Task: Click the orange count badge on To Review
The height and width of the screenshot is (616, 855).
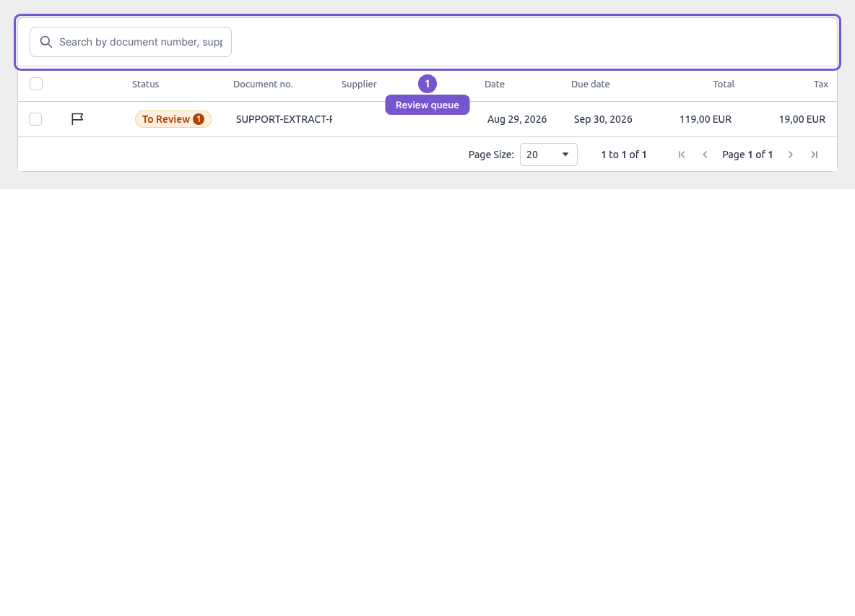Action: (199, 119)
